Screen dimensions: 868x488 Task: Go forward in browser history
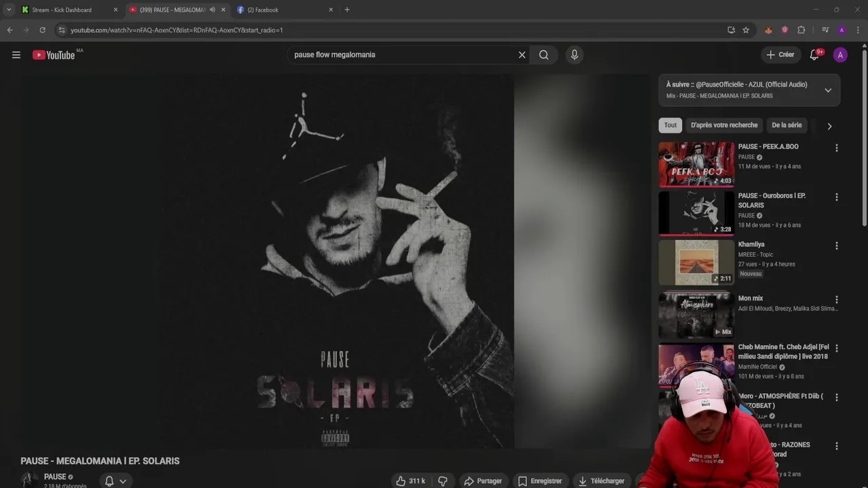(26, 30)
